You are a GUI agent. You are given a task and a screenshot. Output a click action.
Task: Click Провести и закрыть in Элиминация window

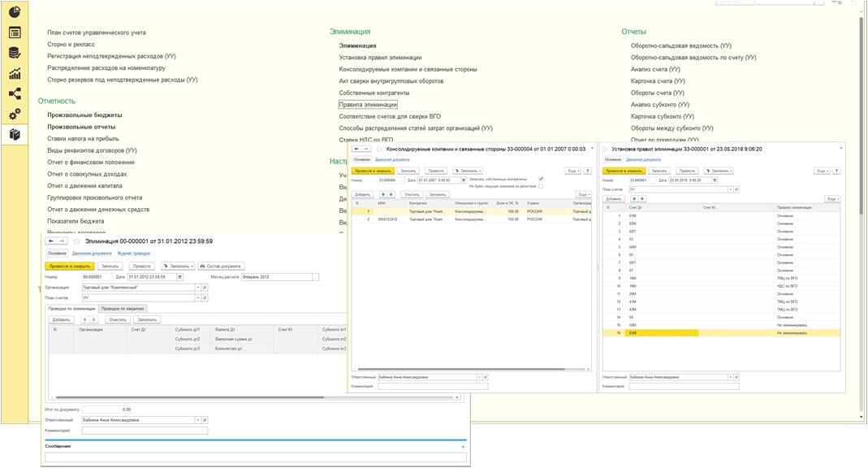click(x=70, y=266)
